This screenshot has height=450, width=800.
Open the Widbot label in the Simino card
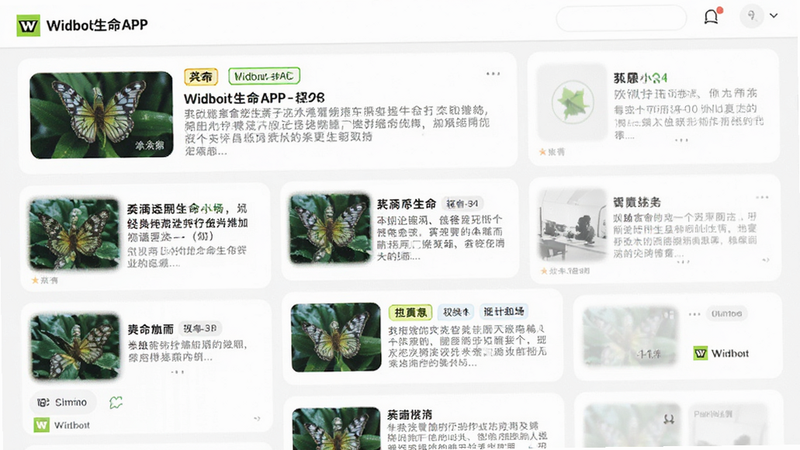72,425
